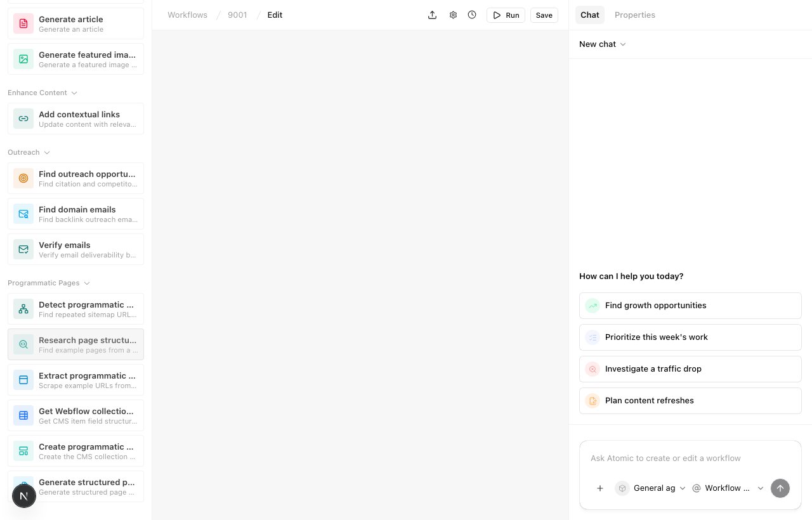Open the New chat dropdown

click(603, 44)
